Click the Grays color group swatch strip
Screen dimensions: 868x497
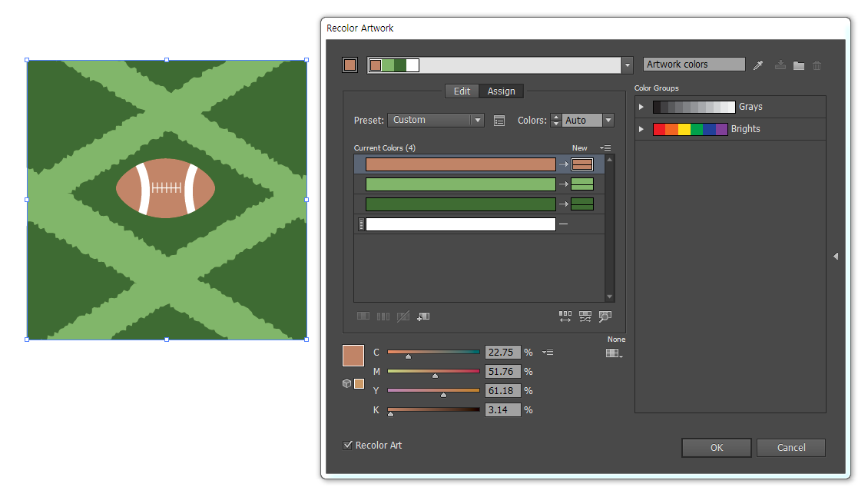[x=694, y=107]
